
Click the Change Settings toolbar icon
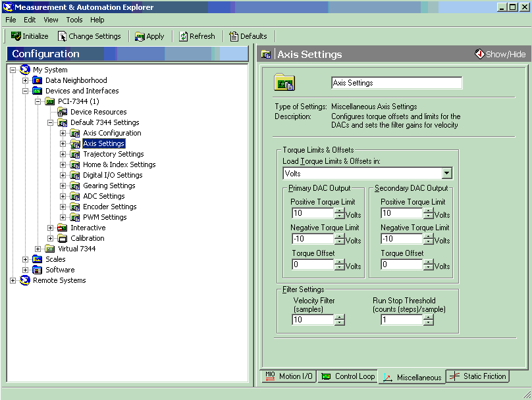click(x=63, y=36)
